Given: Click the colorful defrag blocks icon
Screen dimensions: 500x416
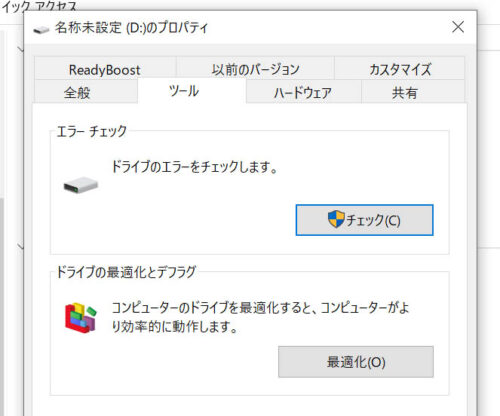Looking at the screenshot, I should tap(81, 317).
